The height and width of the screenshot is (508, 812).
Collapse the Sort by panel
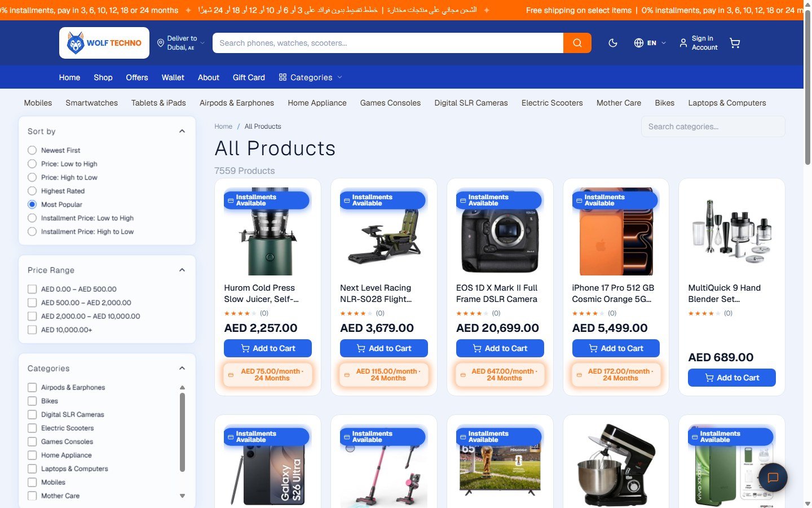[182, 131]
